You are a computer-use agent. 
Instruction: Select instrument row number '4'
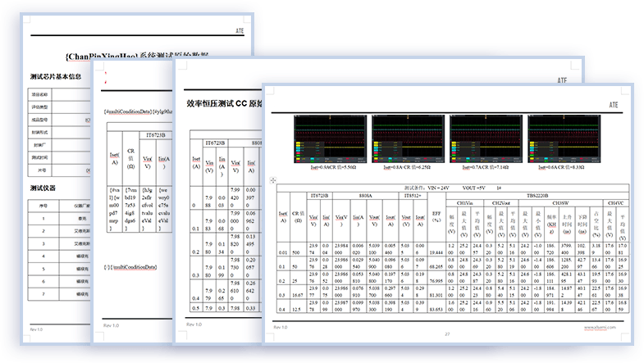(x=43, y=256)
